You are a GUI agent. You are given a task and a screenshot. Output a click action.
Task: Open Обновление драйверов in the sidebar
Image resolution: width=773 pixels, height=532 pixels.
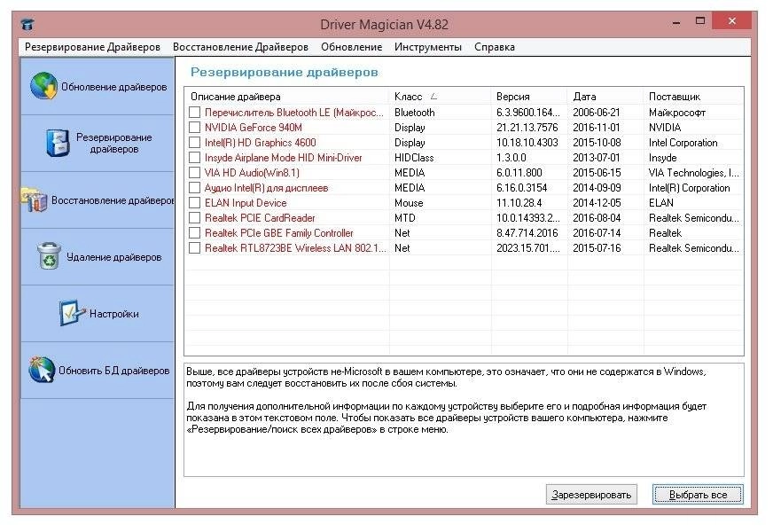[98, 87]
